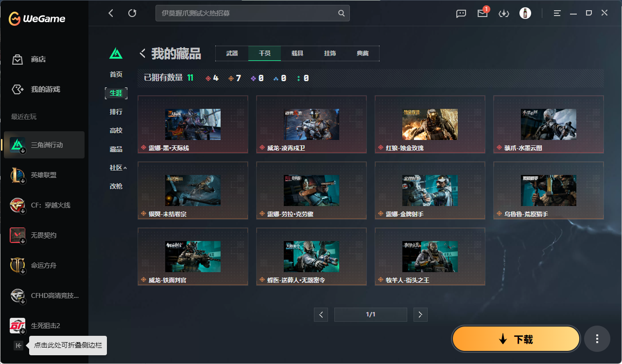The height and width of the screenshot is (364, 622).
Task: Click the blue rarity counter
Action: [x=279, y=78]
